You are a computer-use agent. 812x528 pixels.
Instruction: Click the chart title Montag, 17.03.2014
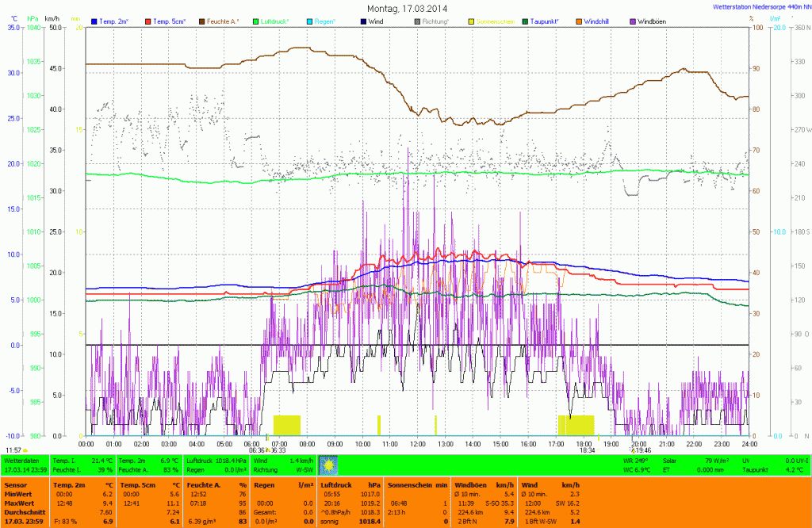pyautogui.click(x=405, y=8)
